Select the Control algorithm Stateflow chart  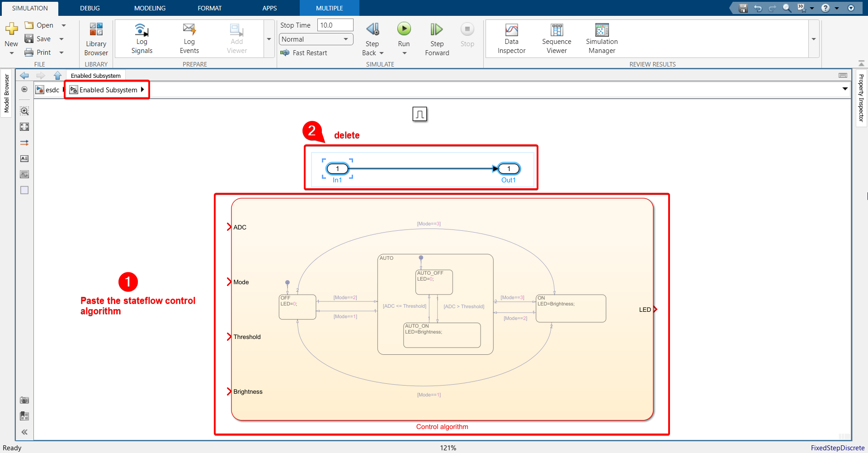click(442, 310)
